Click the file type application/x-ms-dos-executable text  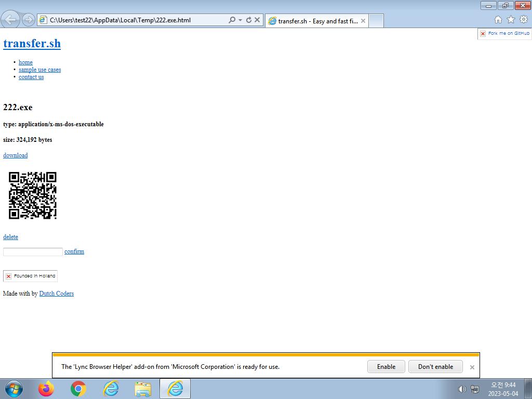tap(54, 124)
